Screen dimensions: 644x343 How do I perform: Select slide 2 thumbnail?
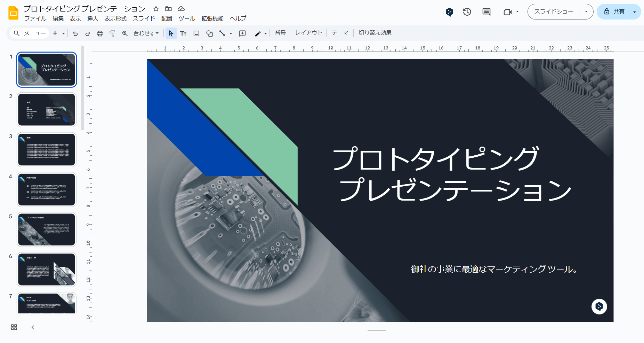[47, 110]
